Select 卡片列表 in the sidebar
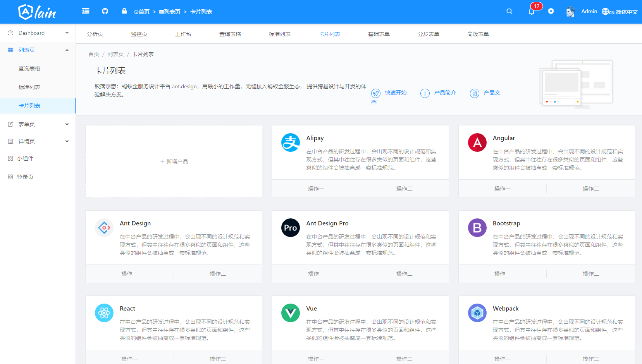 pyautogui.click(x=38, y=106)
